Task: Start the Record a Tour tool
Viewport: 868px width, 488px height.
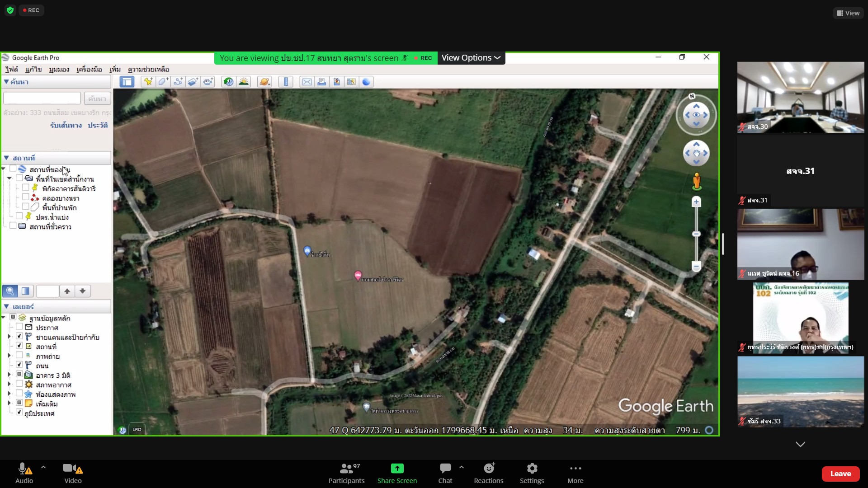Action: pyautogui.click(x=208, y=82)
